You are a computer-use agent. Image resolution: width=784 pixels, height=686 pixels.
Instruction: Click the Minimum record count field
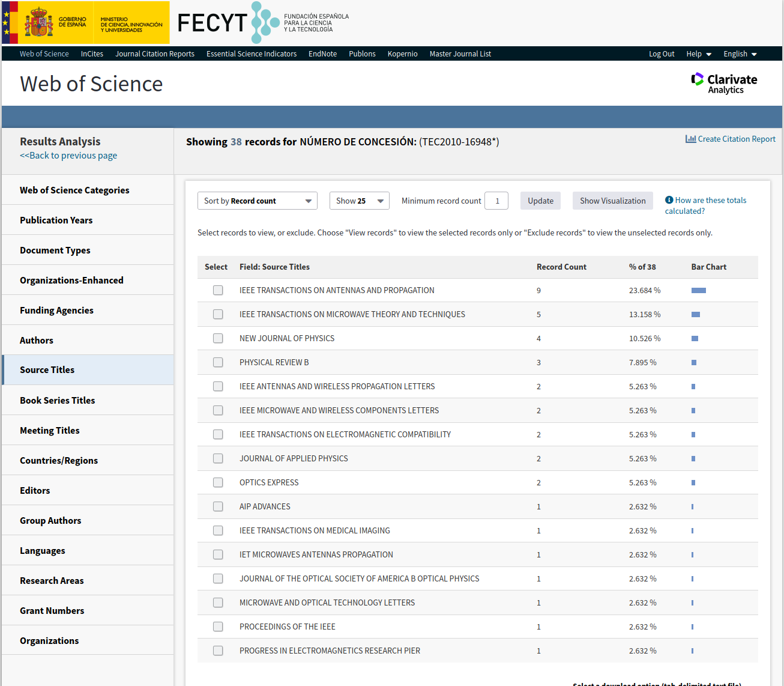[x=496, y=201]
